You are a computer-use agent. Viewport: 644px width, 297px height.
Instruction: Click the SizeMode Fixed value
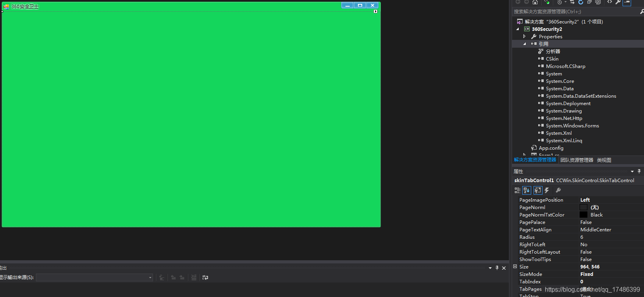click(587, 274)
